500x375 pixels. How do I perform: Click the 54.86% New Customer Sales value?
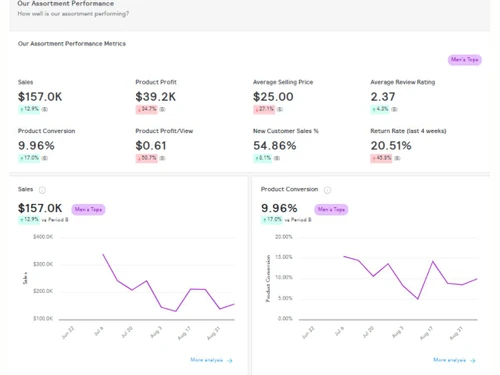pyautogui.click(x=275, y=146)
